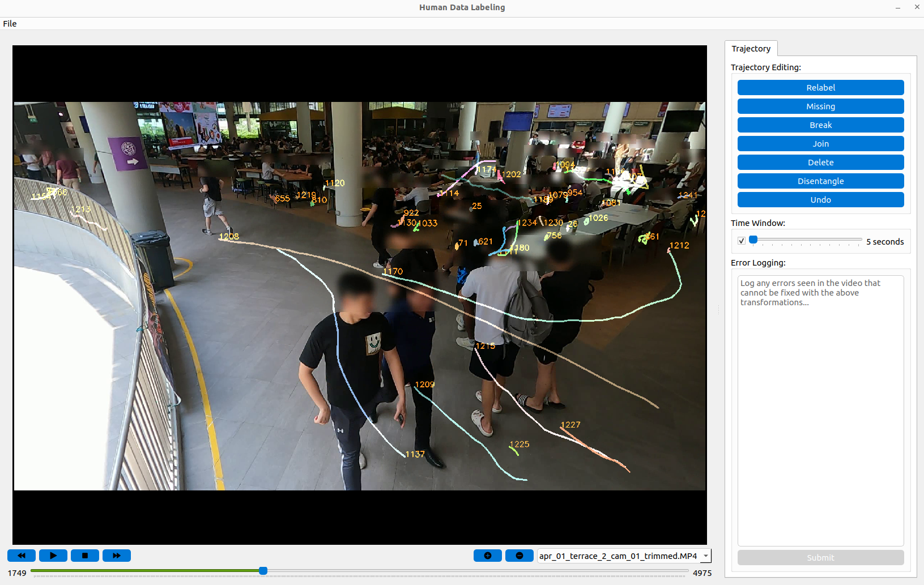Screen dimensions: 924x585
Task: Select trajectory label 1033
Action: coord(428,224)
